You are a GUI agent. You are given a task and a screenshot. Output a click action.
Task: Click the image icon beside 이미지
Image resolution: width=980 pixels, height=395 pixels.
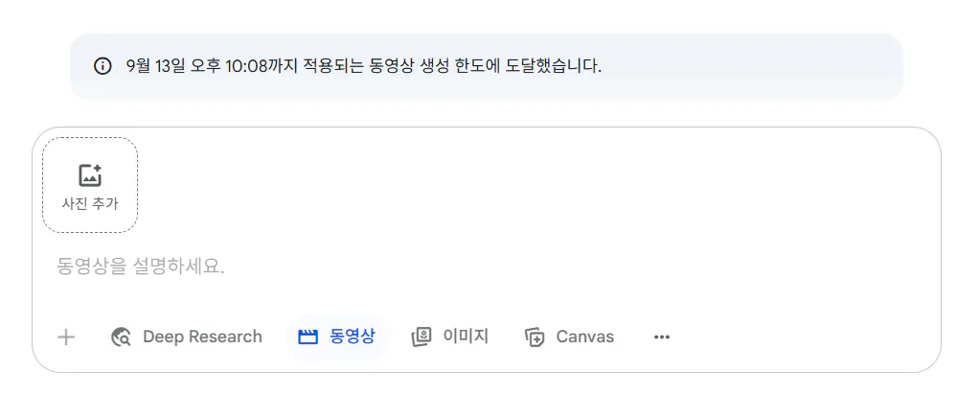tap(422, 337)
